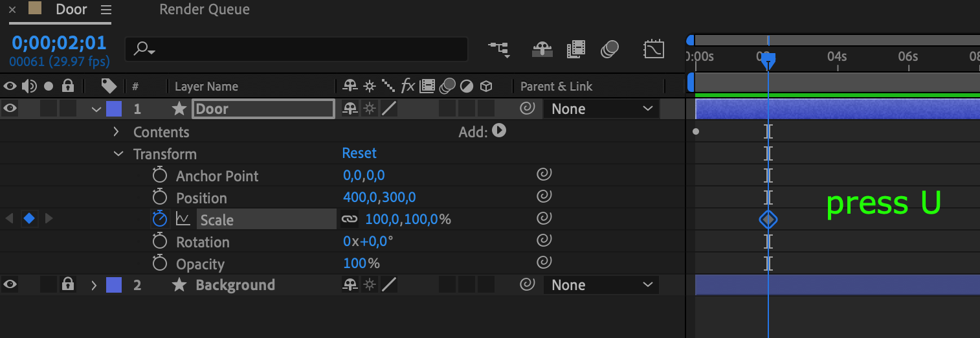This screenshot has width=980, height=338.
Task: Switch to the Render Queue tab
Action: [205, 10]
